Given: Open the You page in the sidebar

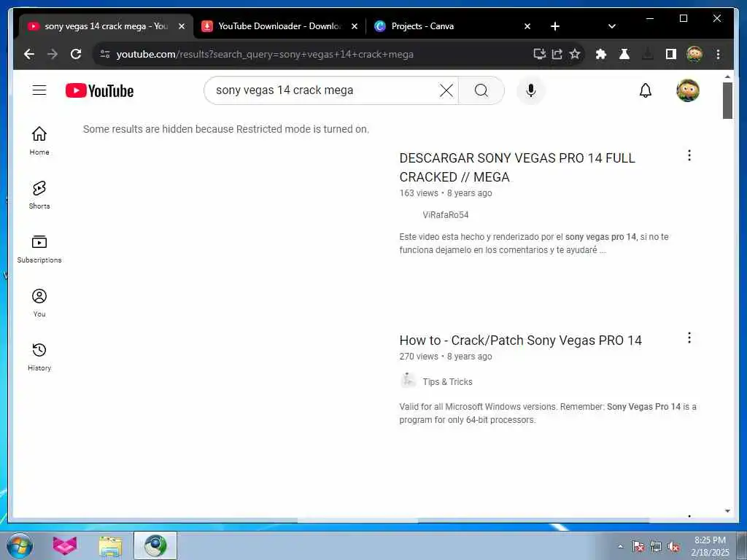Looking at the screenshot, I should pos(39,303).
